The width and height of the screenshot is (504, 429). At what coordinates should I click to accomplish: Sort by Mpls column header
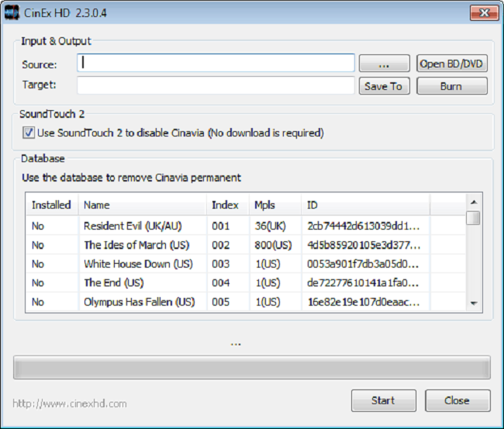[275, 205]
